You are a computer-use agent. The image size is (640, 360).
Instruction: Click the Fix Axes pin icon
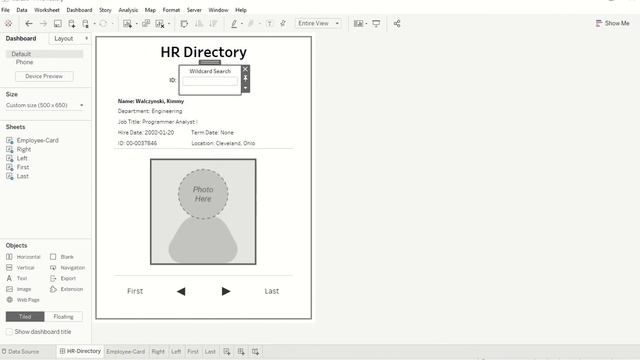[x=283, y=24]
